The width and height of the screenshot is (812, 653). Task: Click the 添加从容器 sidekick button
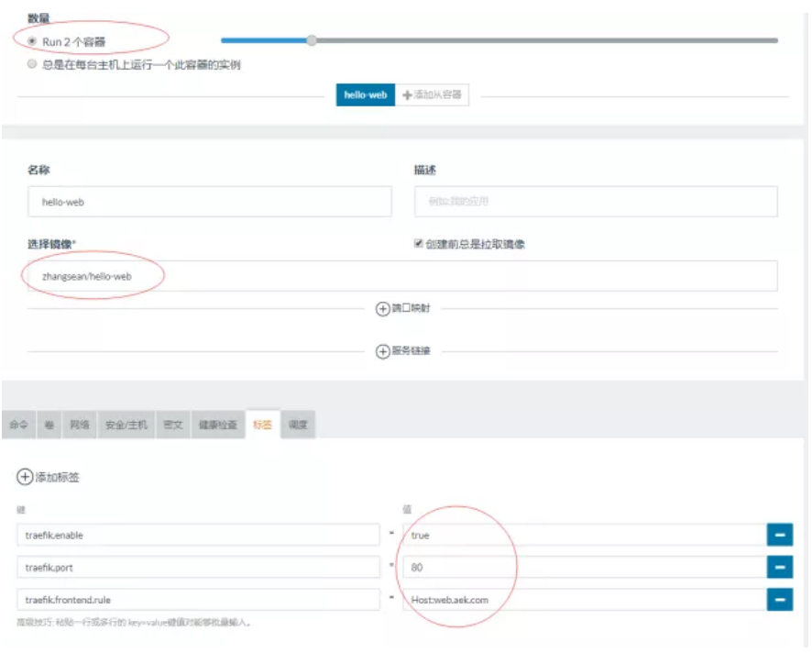coord(432,94)
